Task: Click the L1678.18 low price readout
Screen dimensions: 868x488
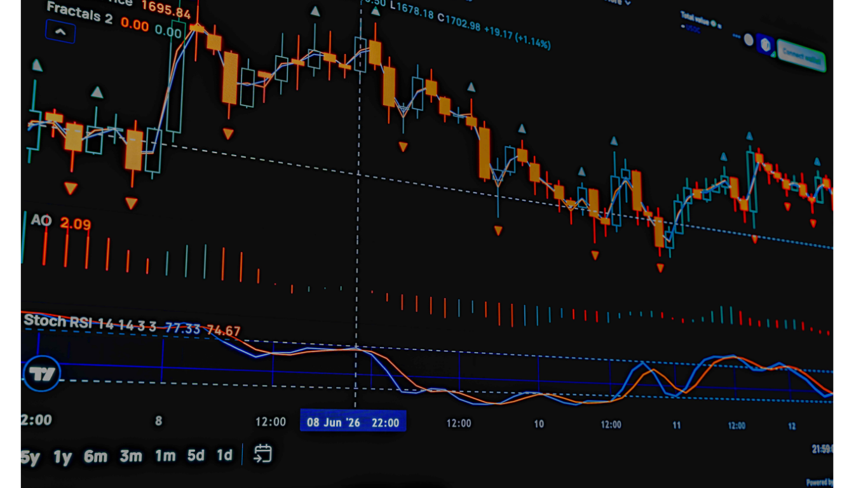Action: tap(411, 10)
